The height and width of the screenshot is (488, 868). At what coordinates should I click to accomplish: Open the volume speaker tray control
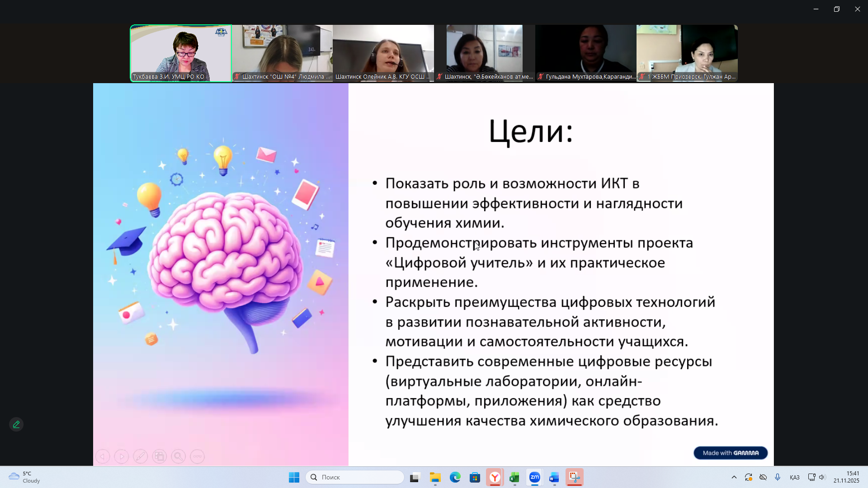pos(822,477)
